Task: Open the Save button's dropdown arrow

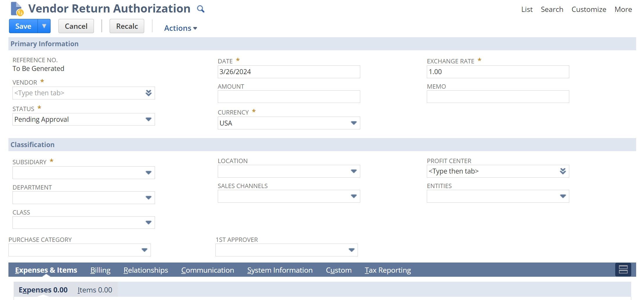Action: pos(44,26)
